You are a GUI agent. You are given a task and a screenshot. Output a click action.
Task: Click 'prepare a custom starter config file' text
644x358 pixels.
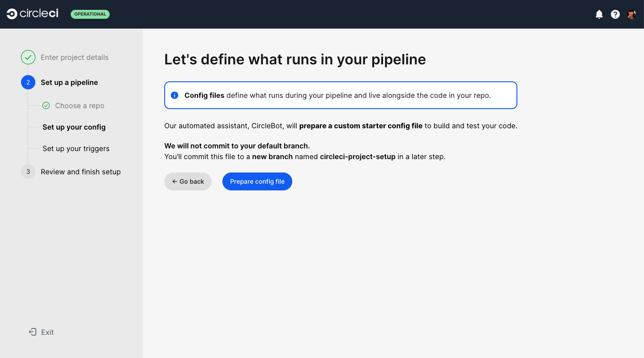(361, 126)
